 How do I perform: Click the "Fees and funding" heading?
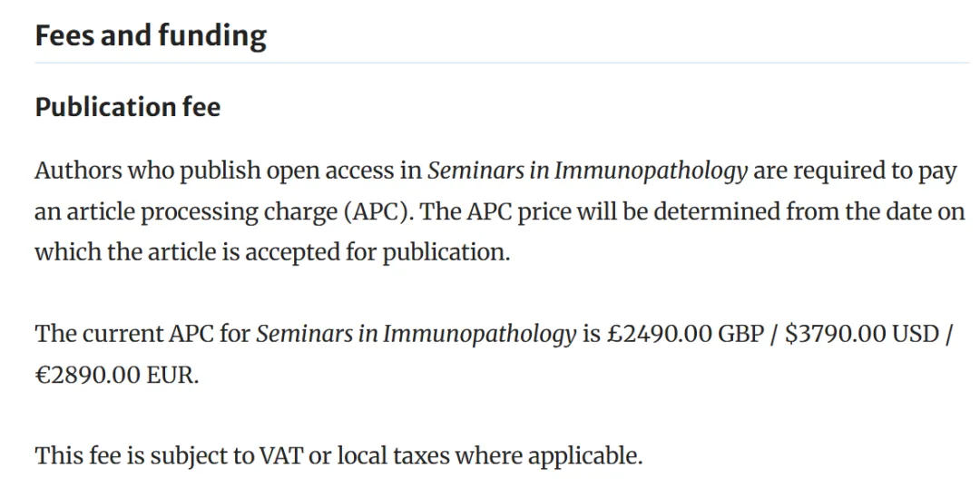151,36
